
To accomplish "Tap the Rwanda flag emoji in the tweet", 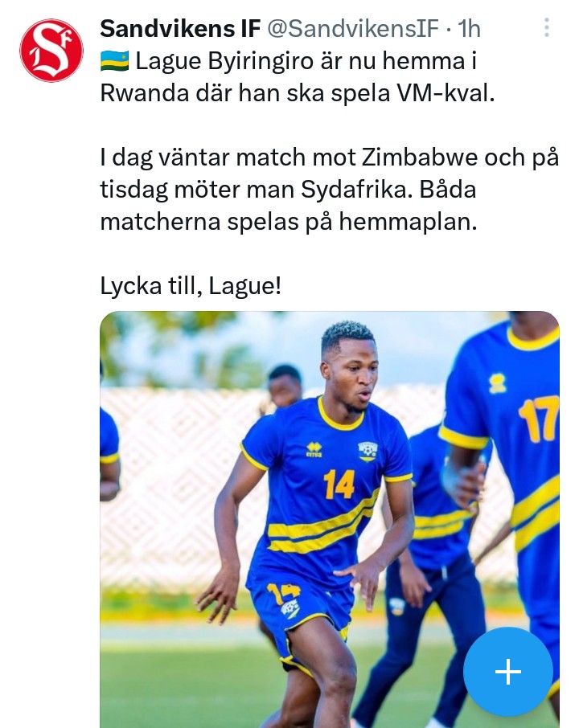I will pos(115,61).
